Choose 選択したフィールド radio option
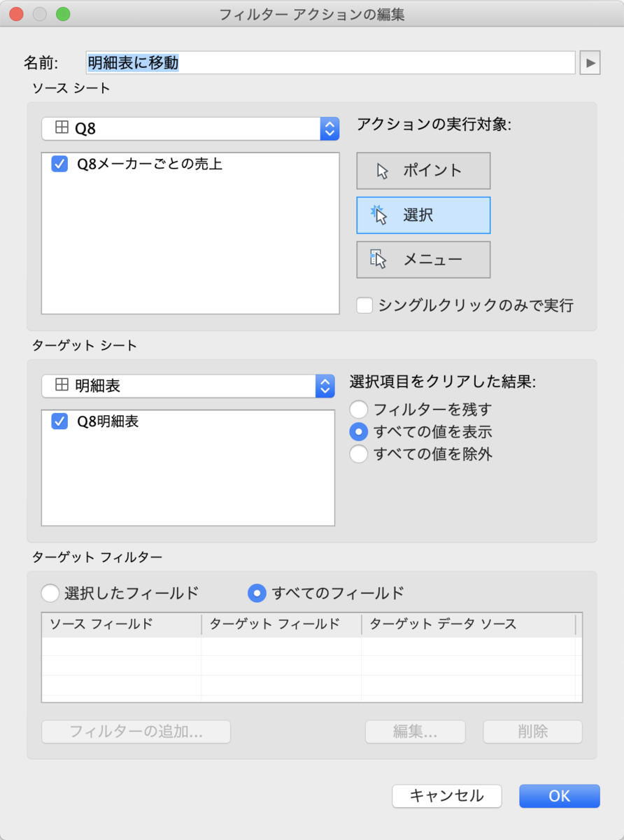 [50, 593]
